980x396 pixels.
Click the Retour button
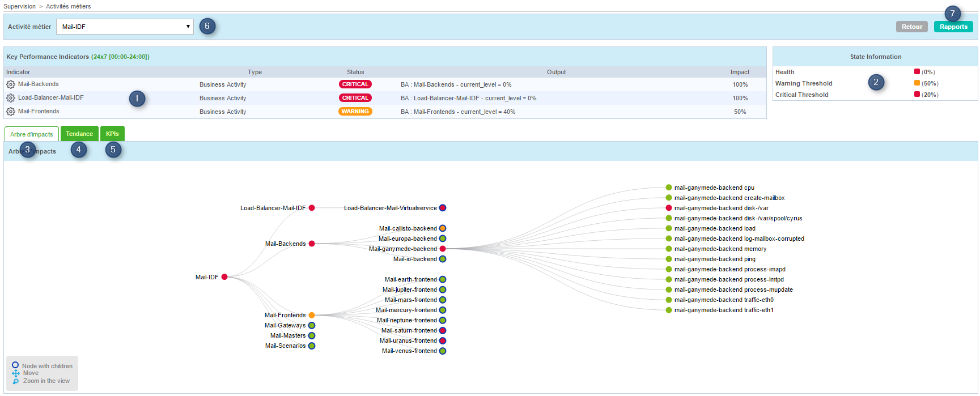[911, 27]
